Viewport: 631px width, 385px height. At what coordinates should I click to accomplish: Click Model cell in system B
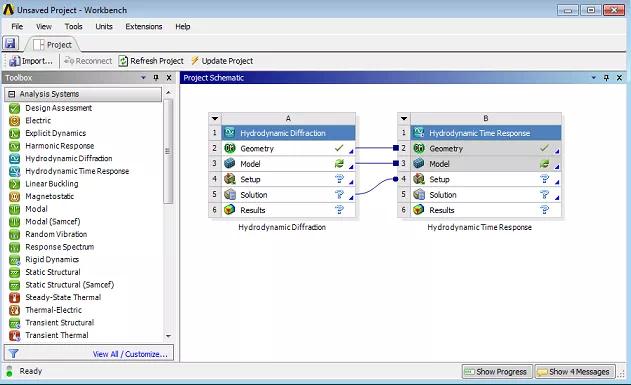click(x=485, y=164)
